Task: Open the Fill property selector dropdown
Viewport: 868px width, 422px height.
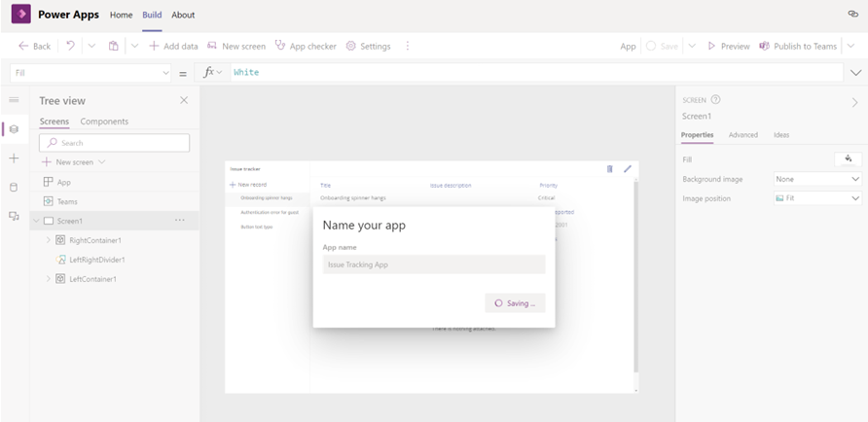Action: click(91, 73)
